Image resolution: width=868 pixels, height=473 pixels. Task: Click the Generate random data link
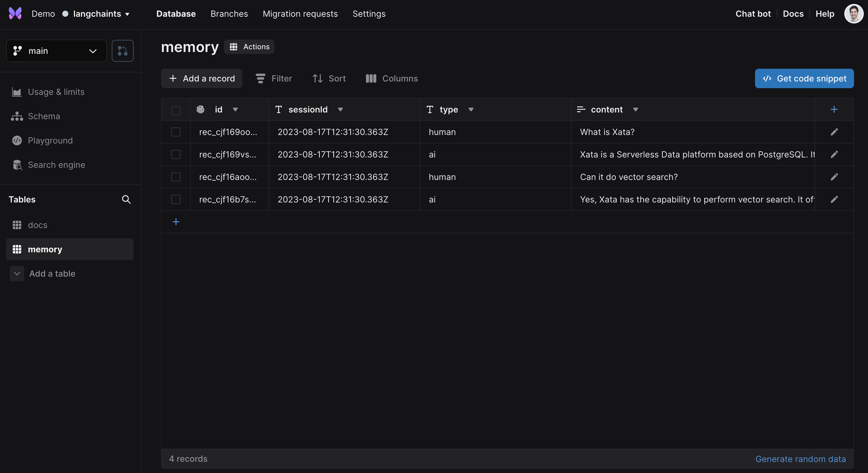pyautogui.click(x=800, y=459)
